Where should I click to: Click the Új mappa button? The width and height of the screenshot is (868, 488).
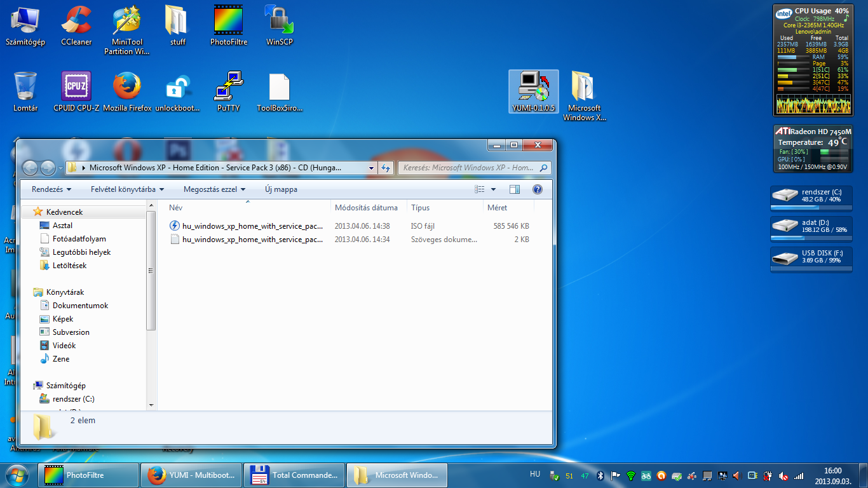281,189
